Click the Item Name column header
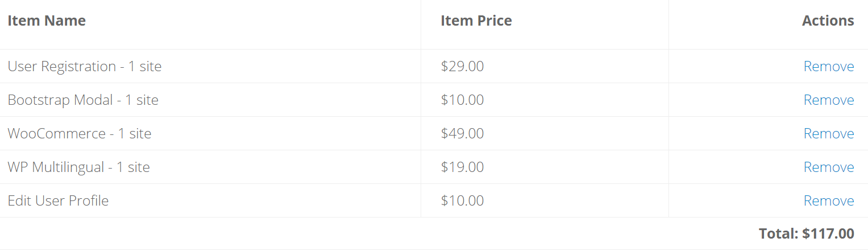Screen dimensions: 868x250 click(x=47, y=21)
